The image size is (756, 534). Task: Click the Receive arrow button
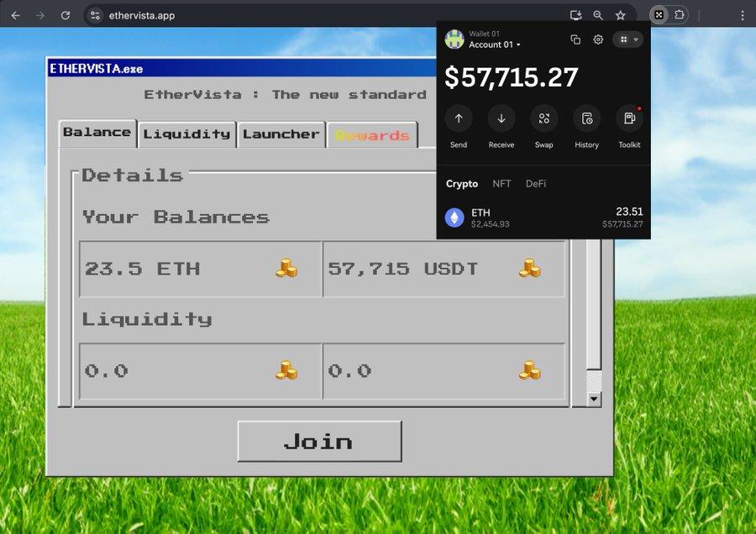501,118
